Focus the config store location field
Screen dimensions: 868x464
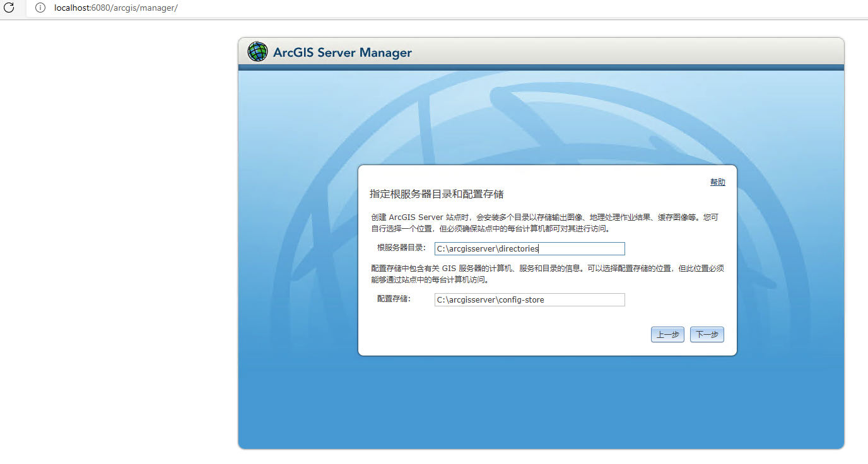tap(529, 299)
